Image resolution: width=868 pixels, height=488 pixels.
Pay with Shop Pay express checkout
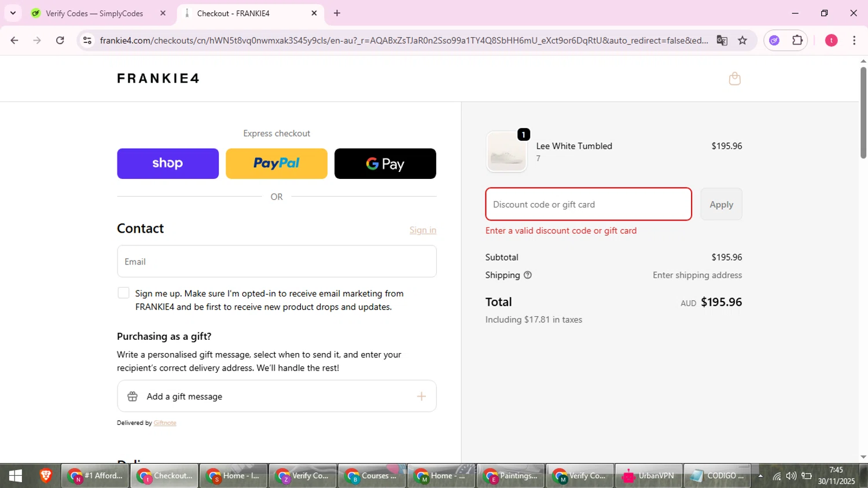(168, 163)
